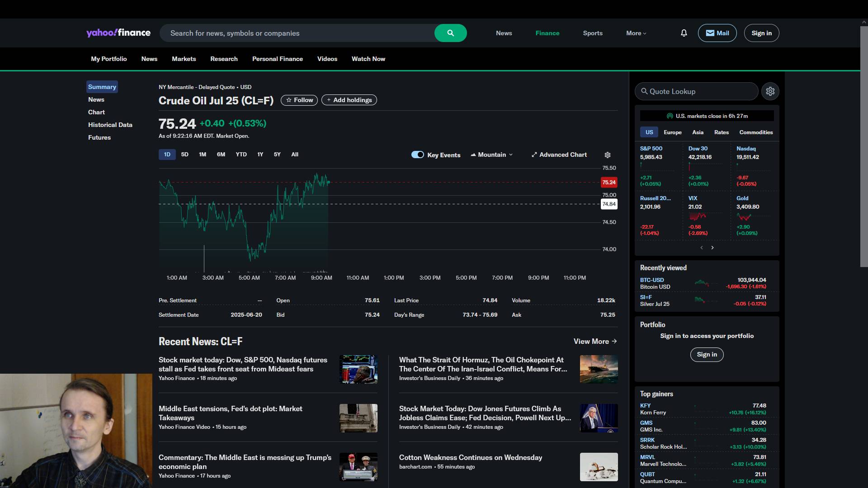Screen dimensions: 868x488
Task: Click the chart settings gear icon
Action: click(608, 155)
